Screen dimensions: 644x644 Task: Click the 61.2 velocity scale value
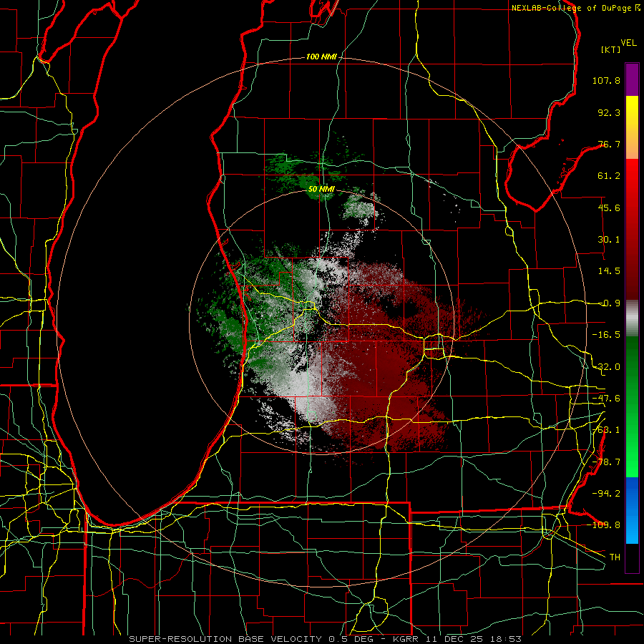[609, 176]
